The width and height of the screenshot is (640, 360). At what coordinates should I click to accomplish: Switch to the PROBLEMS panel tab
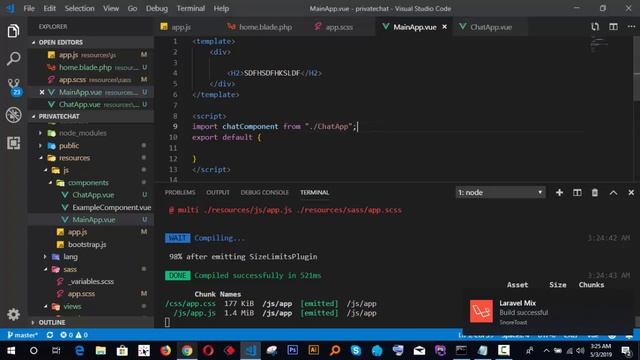(180, 192)
